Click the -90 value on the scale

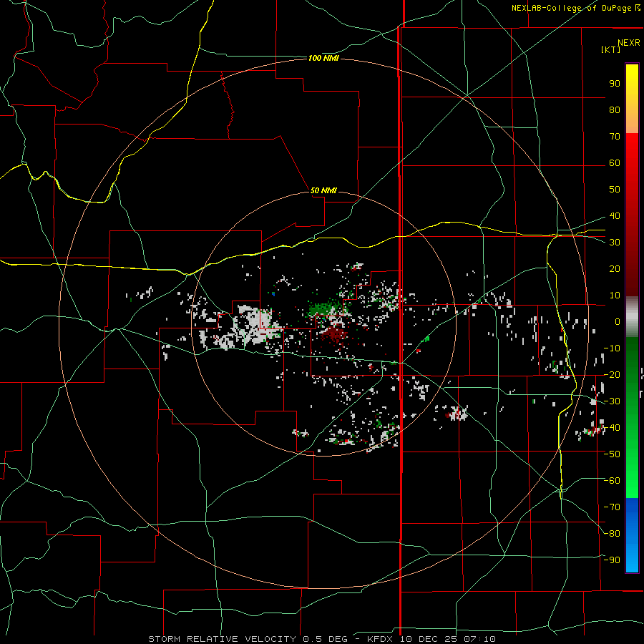point(612,560)
